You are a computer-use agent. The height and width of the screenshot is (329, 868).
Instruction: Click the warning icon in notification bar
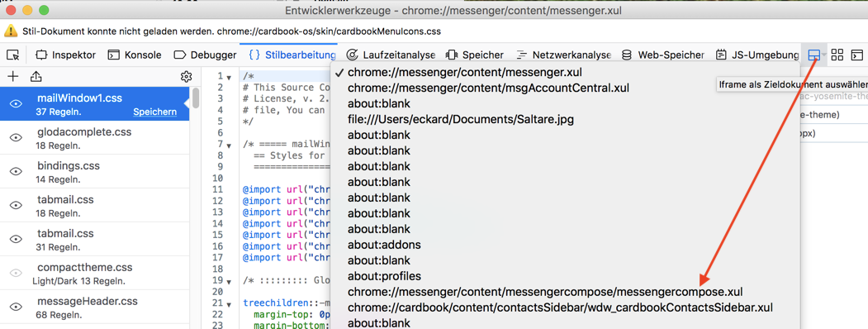tap(11, 31)
